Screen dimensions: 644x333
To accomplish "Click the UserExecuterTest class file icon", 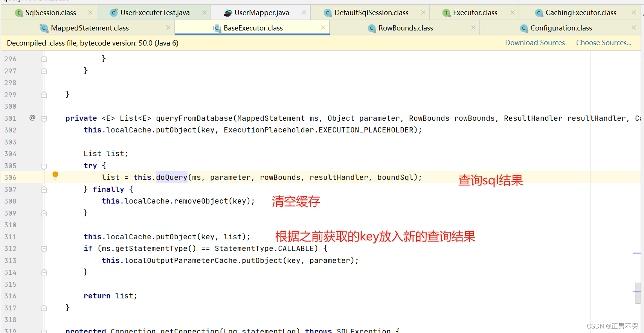I will pos(114,13).
